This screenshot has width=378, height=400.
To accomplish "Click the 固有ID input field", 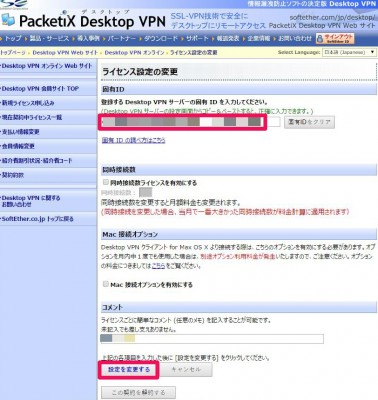I will [x=191, y=122].
